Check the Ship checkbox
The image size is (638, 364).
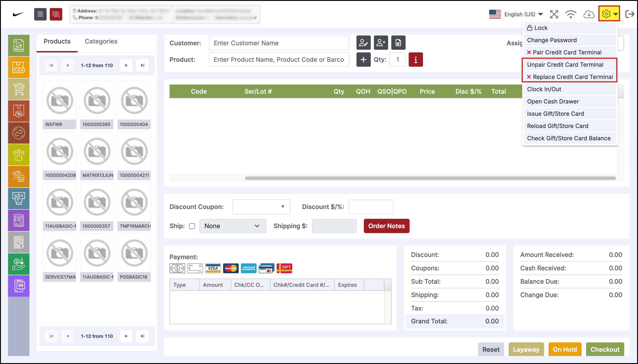coord(192,226)
